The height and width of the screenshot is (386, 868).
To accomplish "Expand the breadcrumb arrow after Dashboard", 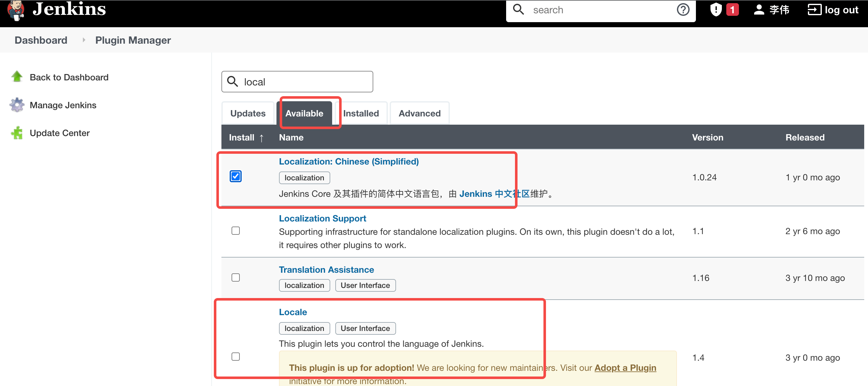I will tap(84, 40).
